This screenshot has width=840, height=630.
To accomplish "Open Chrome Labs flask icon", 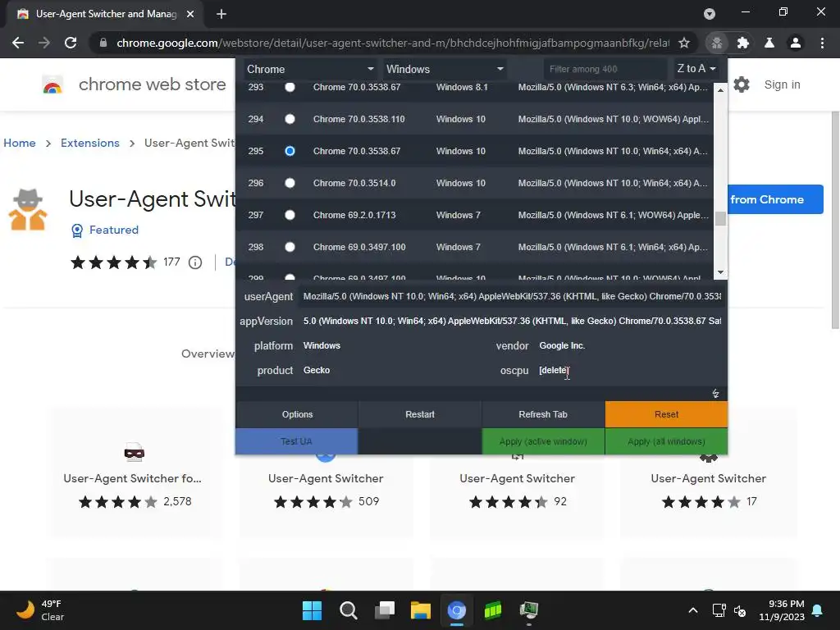I will pos(769,43).
